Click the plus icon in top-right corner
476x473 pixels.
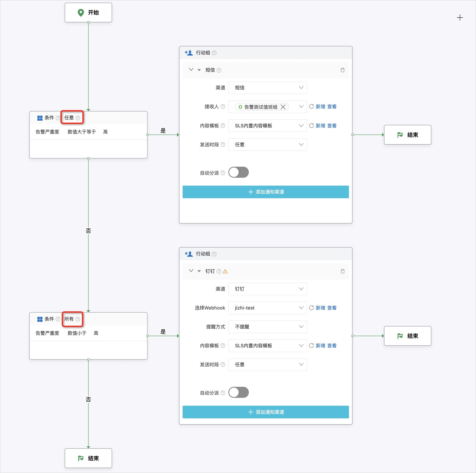pyautogui.click(x=460, y=17)
